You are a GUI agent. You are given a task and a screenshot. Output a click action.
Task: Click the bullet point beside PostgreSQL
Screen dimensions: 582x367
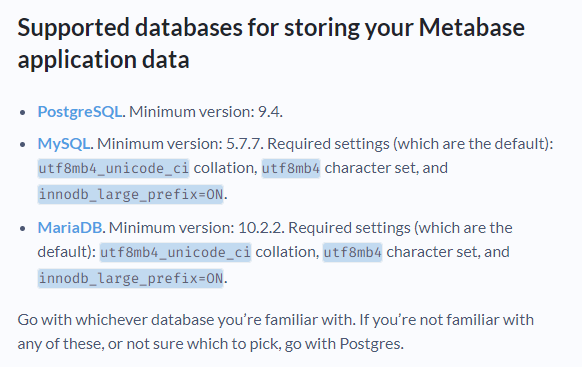pyautogui.click(x=23, y=112)
